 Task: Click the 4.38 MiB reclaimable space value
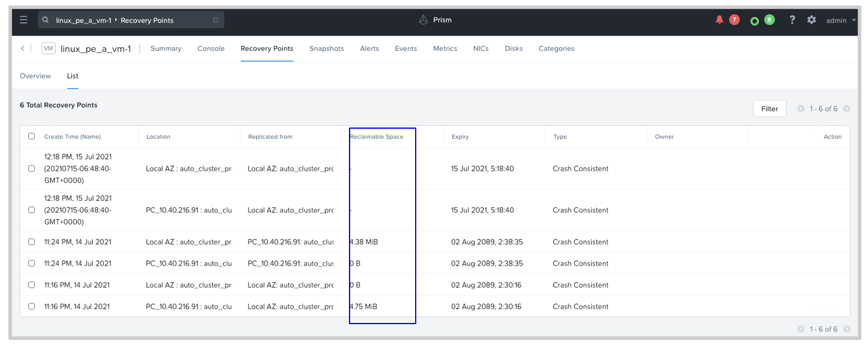(x=364, y=241)
